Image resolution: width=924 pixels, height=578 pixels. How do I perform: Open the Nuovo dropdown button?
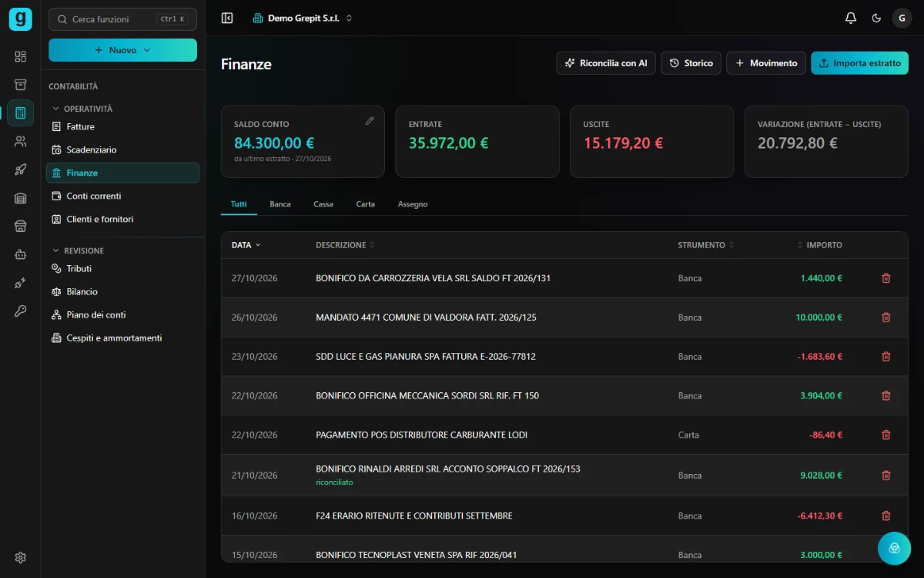point(122,50)
